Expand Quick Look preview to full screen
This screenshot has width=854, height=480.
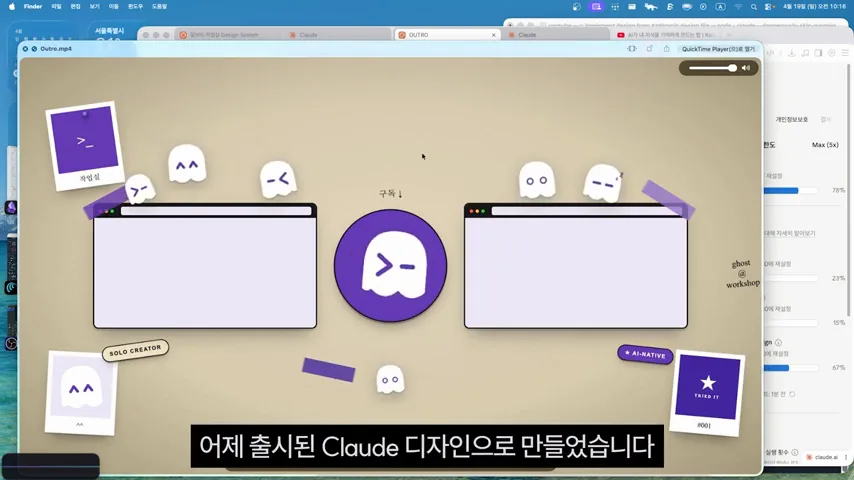coord(34,48)
